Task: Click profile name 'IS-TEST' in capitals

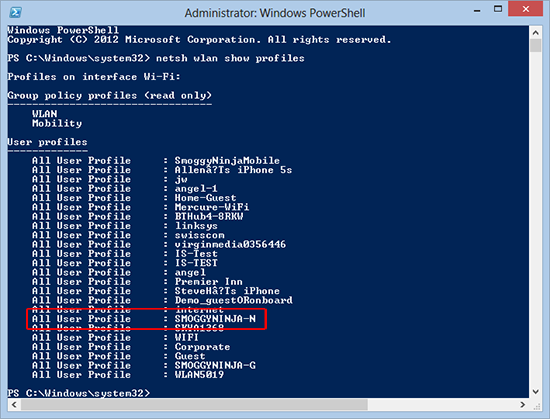Action: [196, 263]
